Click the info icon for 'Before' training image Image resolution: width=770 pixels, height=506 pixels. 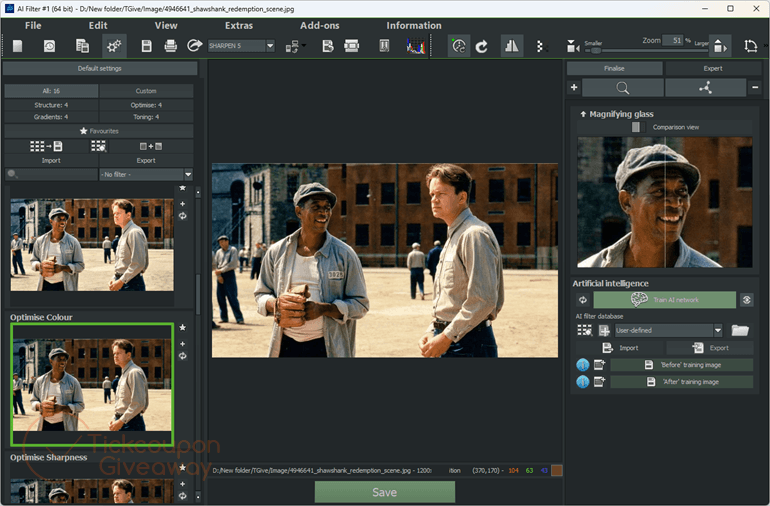582,365
